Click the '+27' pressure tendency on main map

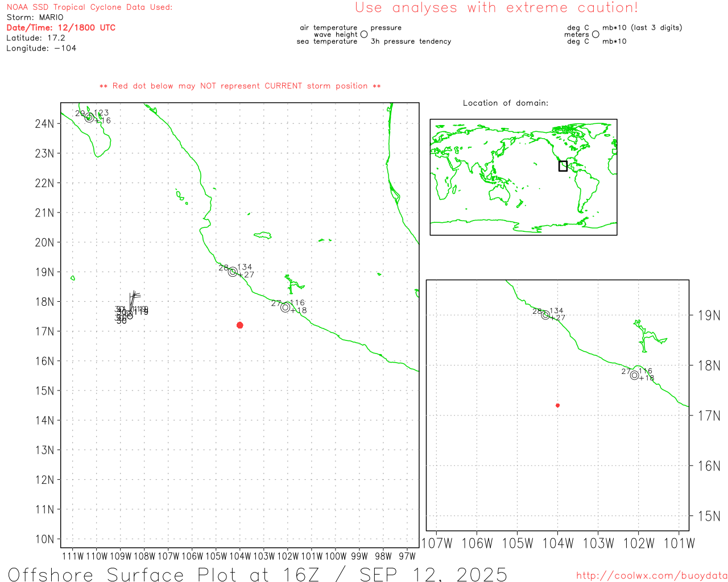pos(246,275)
